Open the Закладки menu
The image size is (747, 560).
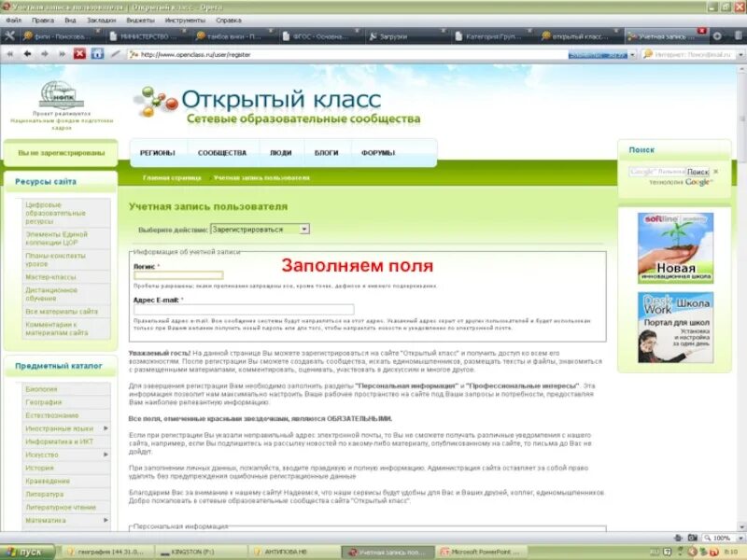click(102, 21)
